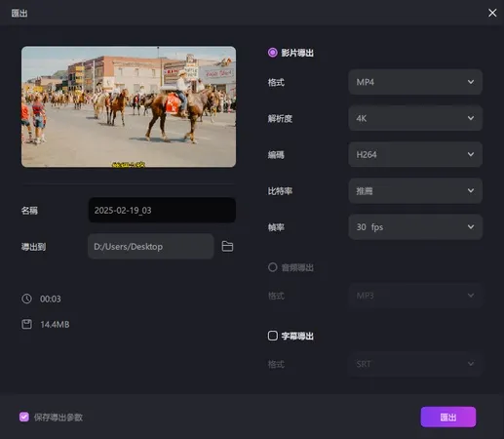Uncheck the 保存導出參數 checkbox
The width and height of the screenshot is (504, 439).
pos(24,417)
